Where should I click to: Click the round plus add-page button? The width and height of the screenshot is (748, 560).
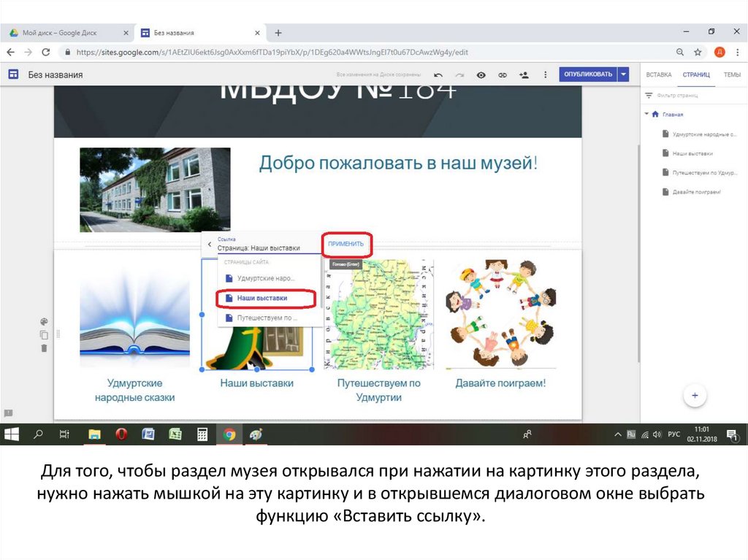(x=695, y=396)
